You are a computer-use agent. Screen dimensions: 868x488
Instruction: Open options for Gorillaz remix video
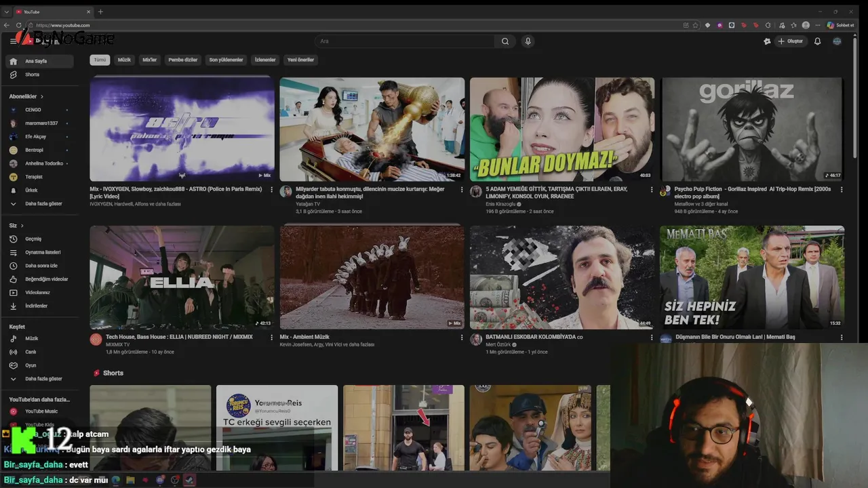pos(842,190)
